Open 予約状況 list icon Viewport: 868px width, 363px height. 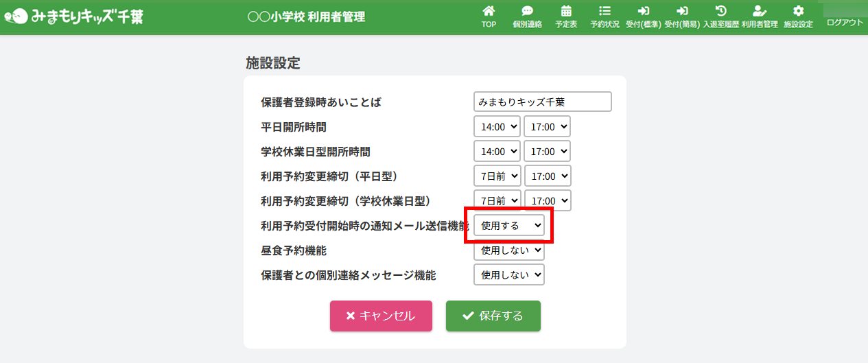605,11
